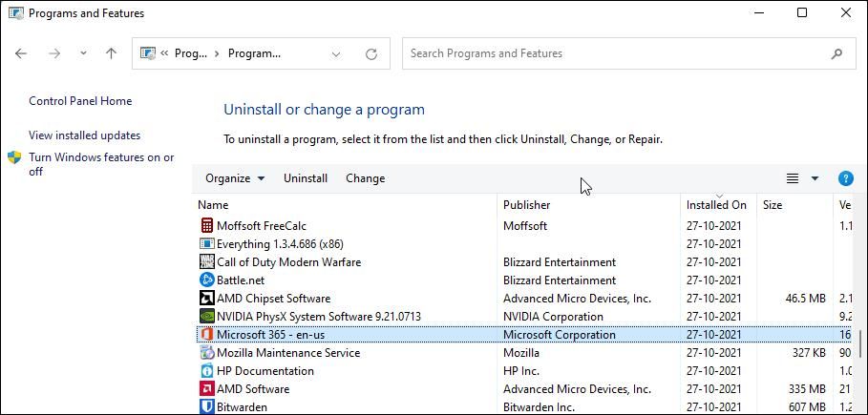Select HP Documentation entry name

click(x=265, y=371)
